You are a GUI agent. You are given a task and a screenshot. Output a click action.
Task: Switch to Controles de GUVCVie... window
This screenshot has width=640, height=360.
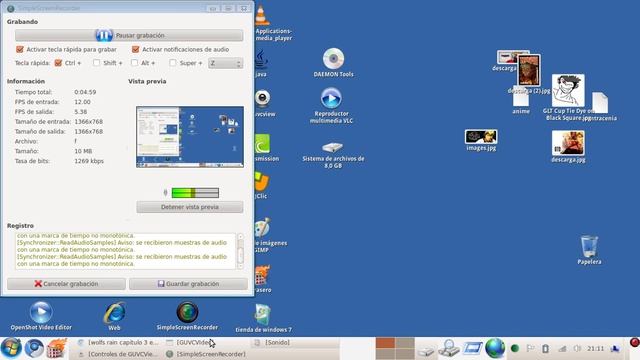118,354
